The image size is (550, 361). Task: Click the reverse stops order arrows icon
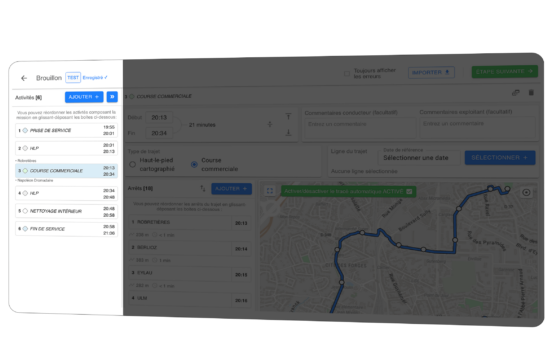click(x=203, y=188)
